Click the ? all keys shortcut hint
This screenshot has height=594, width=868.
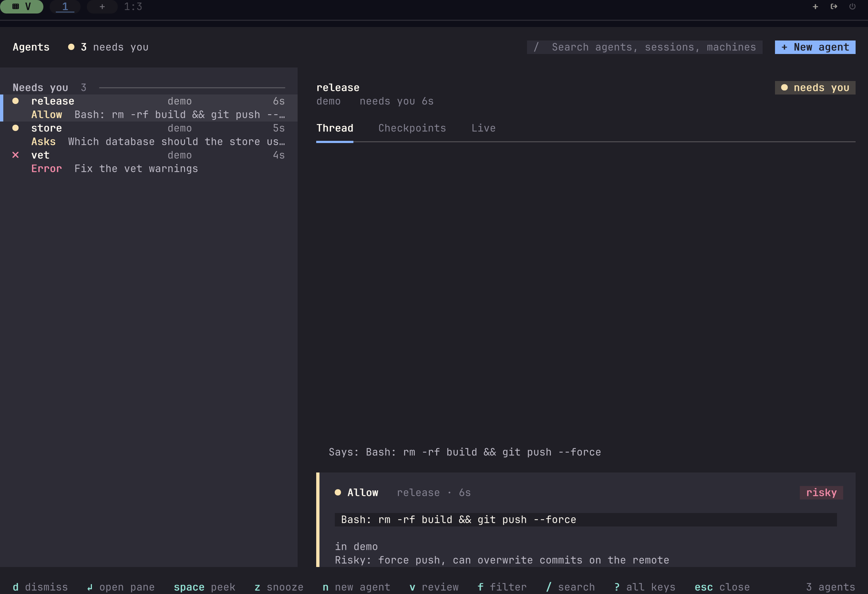tap(645, 587)
